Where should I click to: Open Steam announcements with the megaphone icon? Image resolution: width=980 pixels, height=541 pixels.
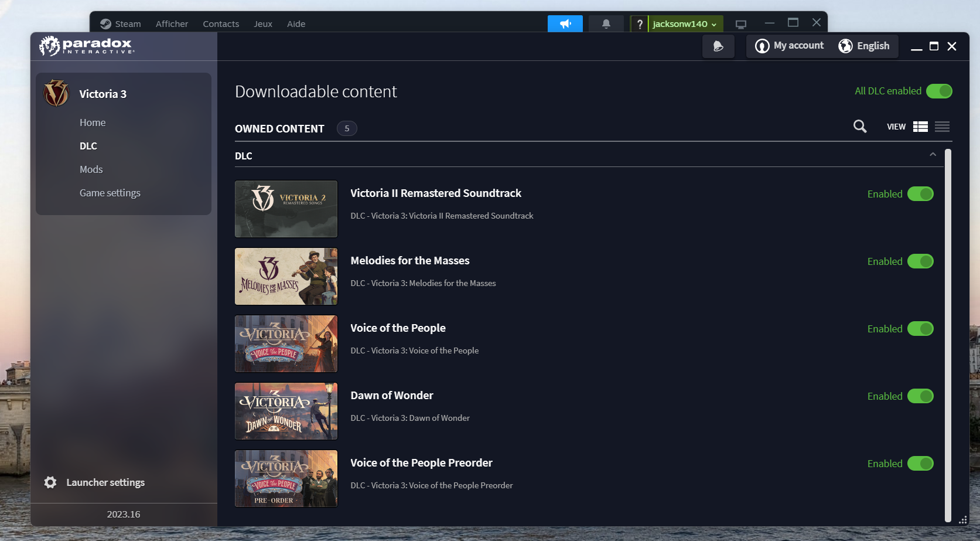[564, 23]
